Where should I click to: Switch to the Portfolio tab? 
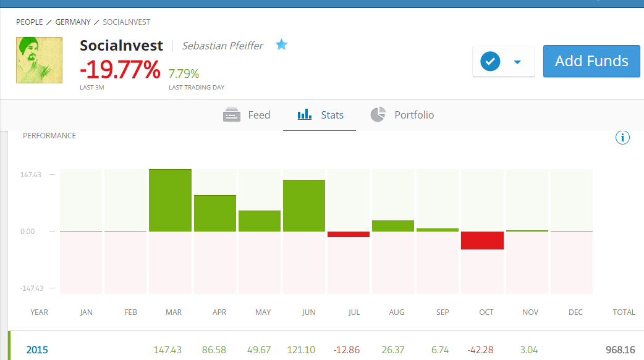pos(414,115)
